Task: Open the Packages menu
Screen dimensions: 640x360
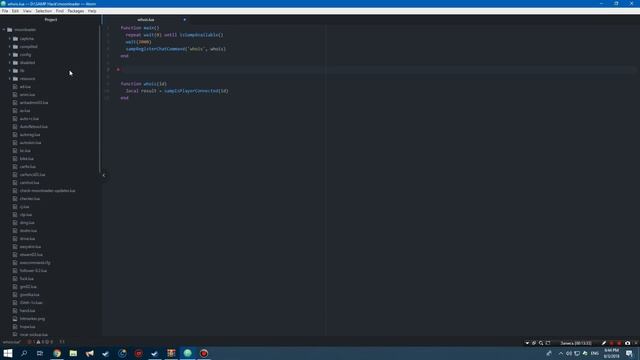Action: [76, 11]
